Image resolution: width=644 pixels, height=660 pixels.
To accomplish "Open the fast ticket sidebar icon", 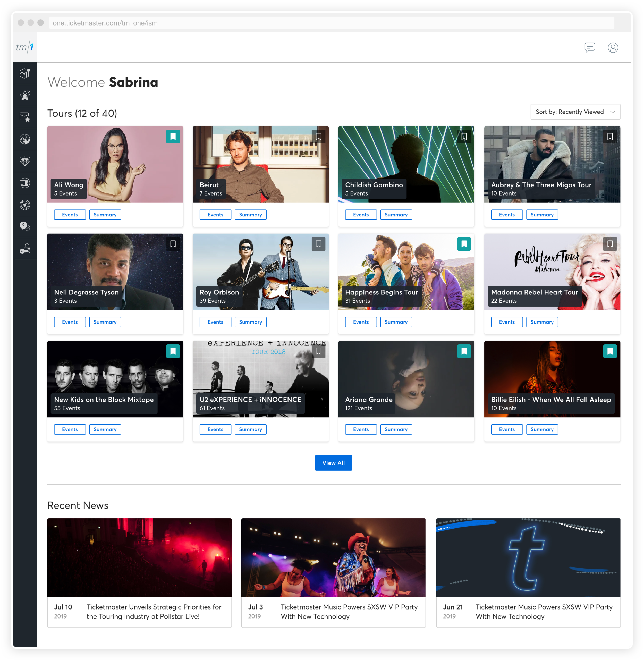I will pyautogui.click(x=25, y=183).
